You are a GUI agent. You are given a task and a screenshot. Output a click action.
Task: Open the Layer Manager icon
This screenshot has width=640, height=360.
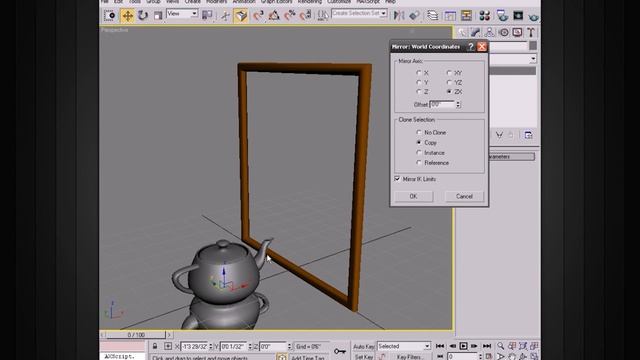coord(432,16)
